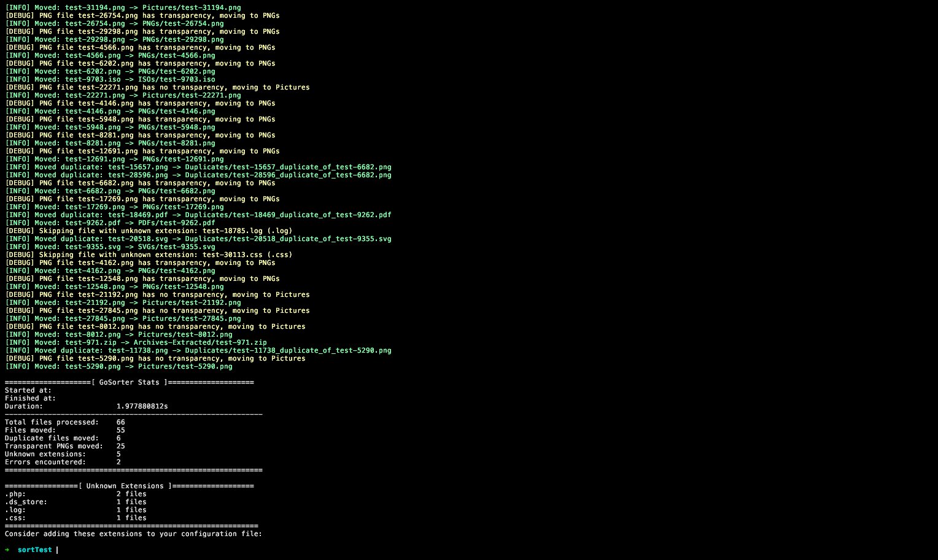938x560 pixels.
Task: Click the skipping test-18785.log debug line
Action: click(147, 231)
